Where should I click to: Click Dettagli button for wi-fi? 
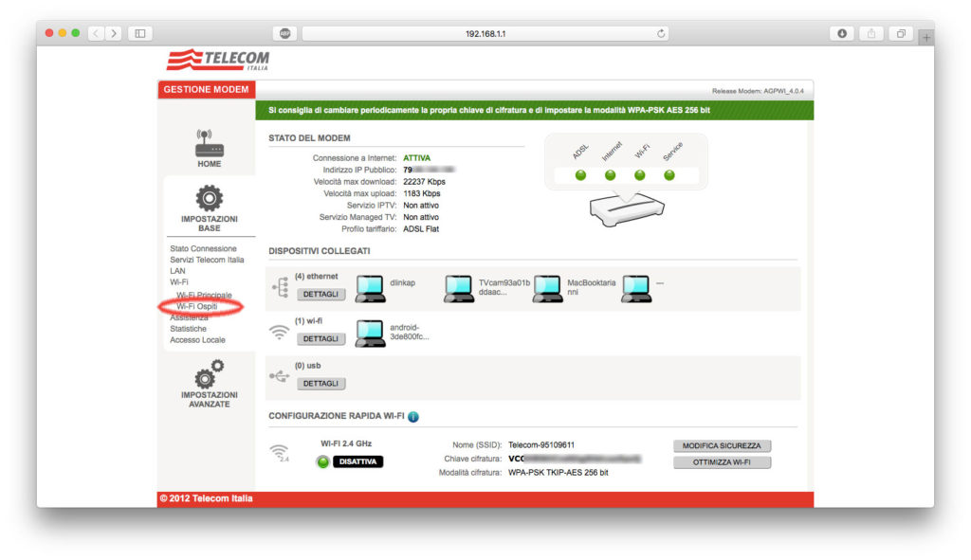pos(321,339)
